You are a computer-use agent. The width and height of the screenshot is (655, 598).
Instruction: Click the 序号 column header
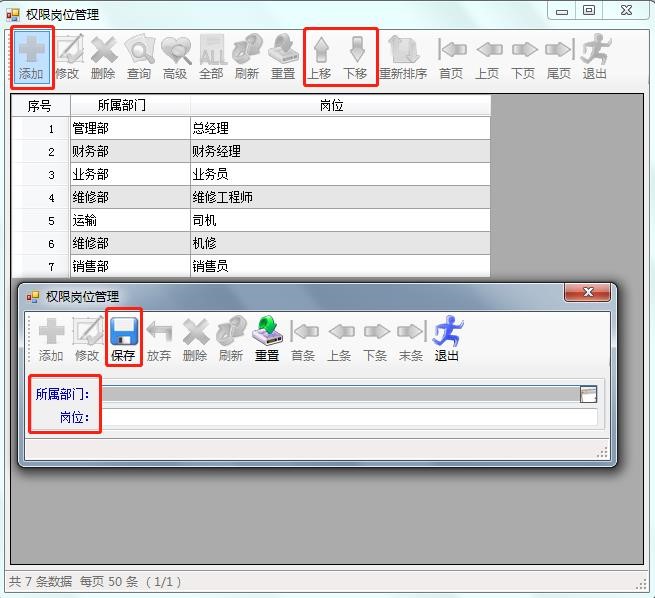tap(40, 105)
